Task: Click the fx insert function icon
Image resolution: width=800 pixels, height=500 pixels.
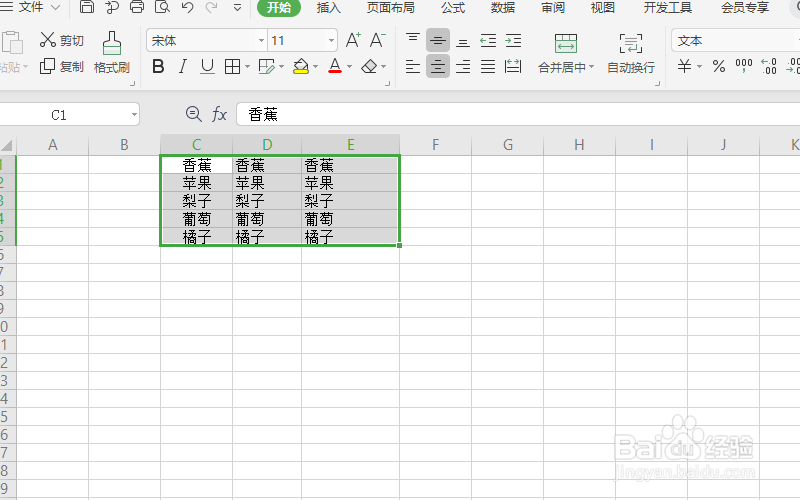Action: pos(219,114)
